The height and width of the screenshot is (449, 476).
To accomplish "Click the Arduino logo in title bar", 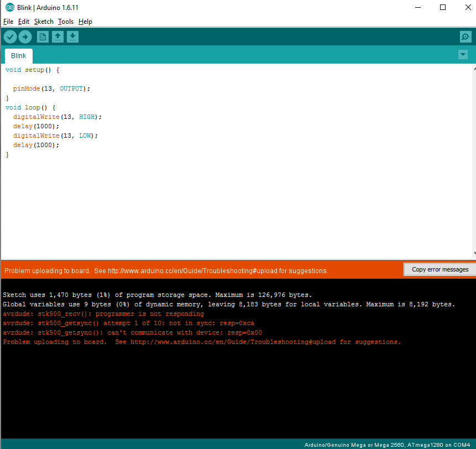I will tap(10, 7).
